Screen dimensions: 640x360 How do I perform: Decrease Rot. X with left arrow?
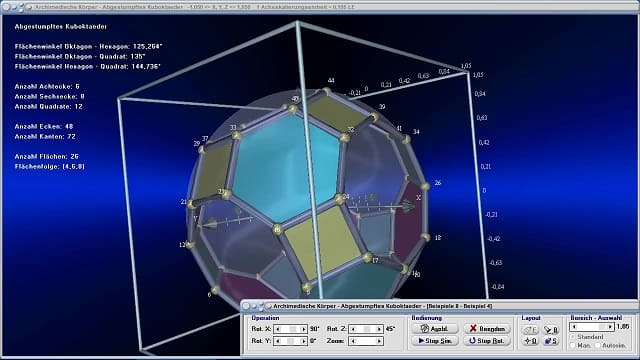[278, 329]
